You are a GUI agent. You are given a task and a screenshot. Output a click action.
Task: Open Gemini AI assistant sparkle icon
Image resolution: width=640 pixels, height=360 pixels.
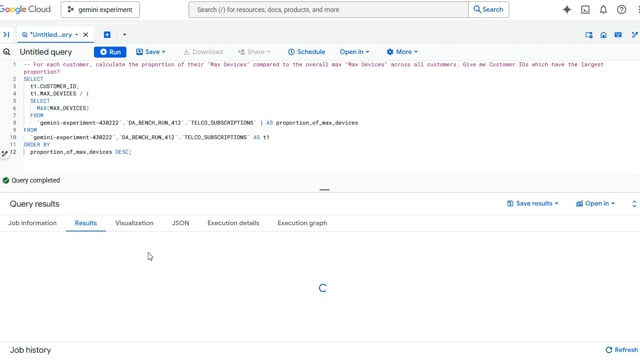(x=567, y=10)
